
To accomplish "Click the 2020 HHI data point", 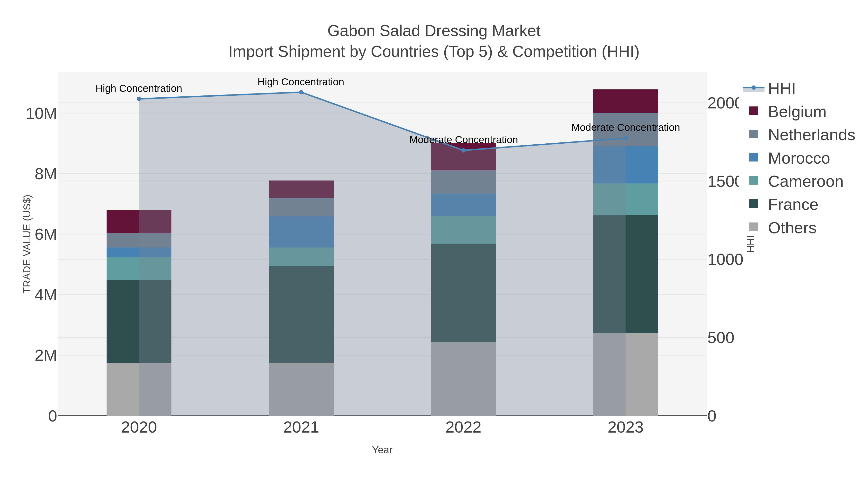I will coord(139,99).
